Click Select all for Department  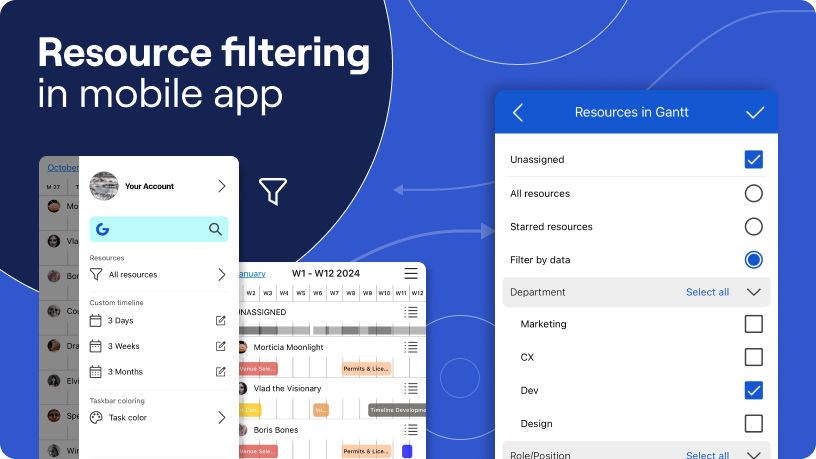click(x=707, y=292)
